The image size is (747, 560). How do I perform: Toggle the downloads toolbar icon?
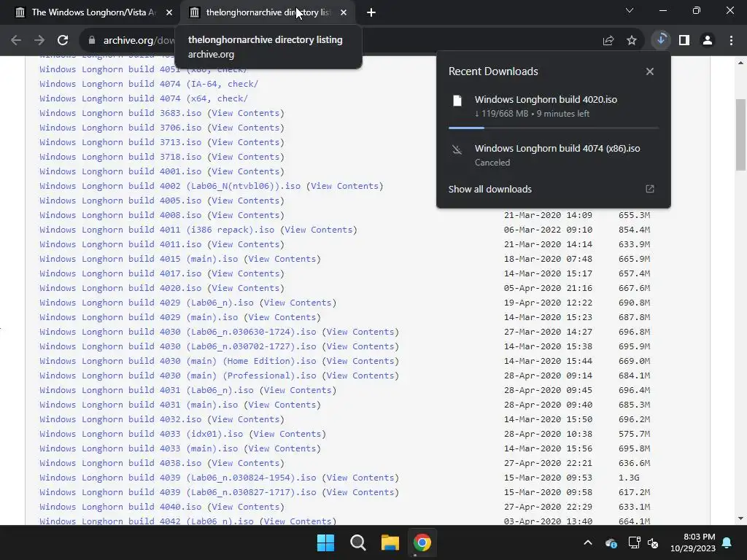661,40
